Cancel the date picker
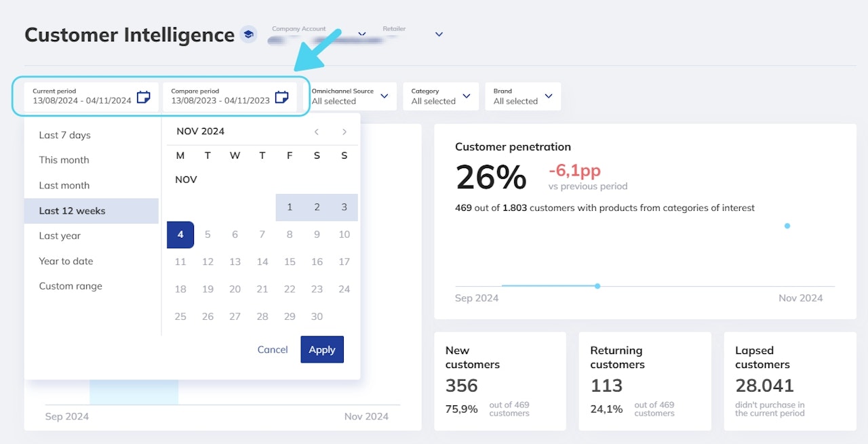 [x=273, y=350]
